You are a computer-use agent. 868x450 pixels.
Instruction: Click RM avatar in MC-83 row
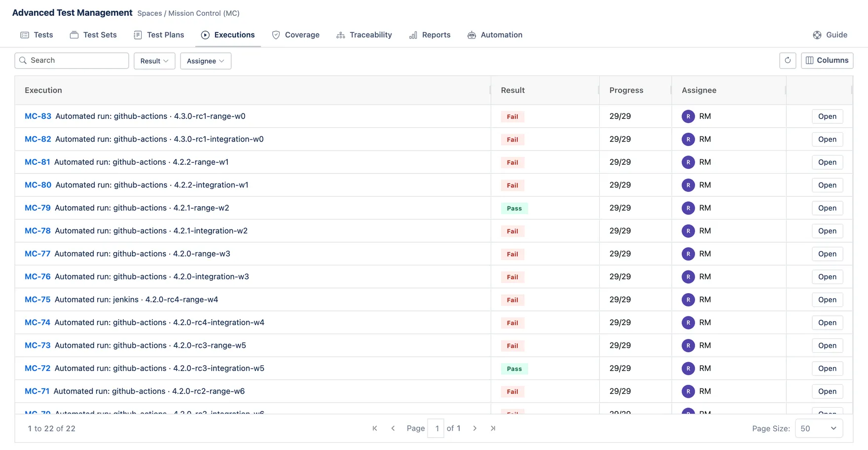[x=688, y=116]
